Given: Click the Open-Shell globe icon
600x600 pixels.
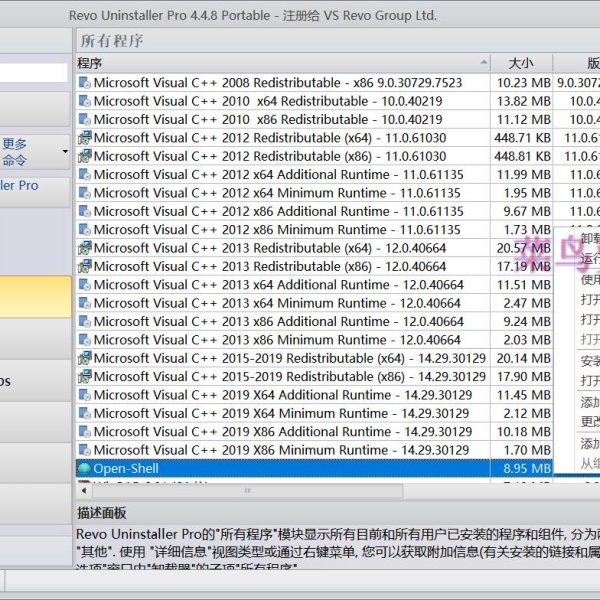Looking at the screenshot, I should 85,468.
